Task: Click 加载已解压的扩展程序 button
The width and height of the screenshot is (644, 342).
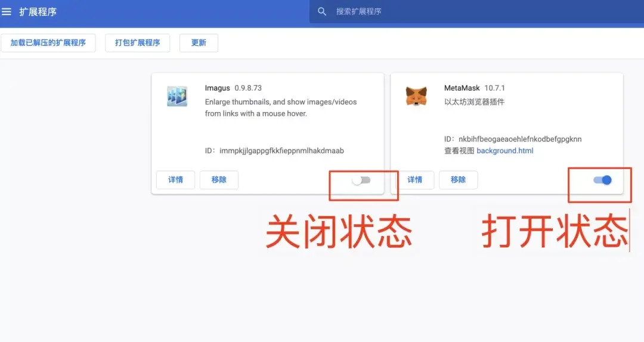Action: [x=48, y=43]
